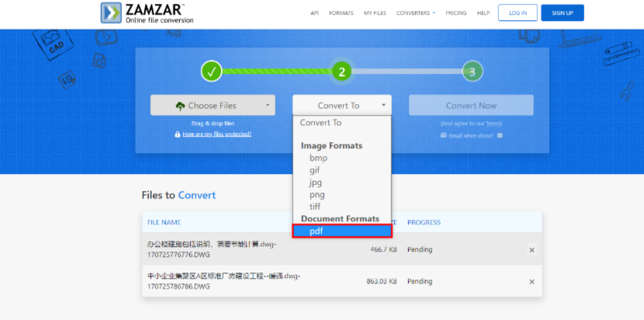Click Pending status of the 863.03 KB file

420,282
